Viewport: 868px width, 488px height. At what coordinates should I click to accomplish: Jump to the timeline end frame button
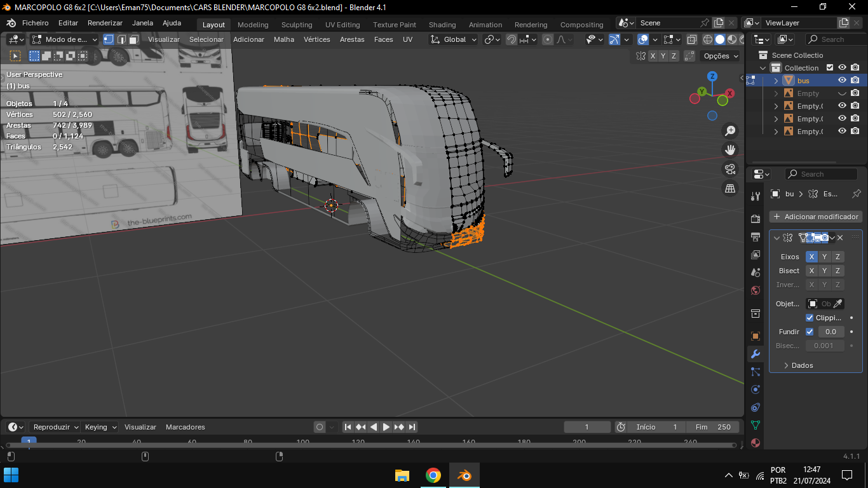(x=412, y=427)
